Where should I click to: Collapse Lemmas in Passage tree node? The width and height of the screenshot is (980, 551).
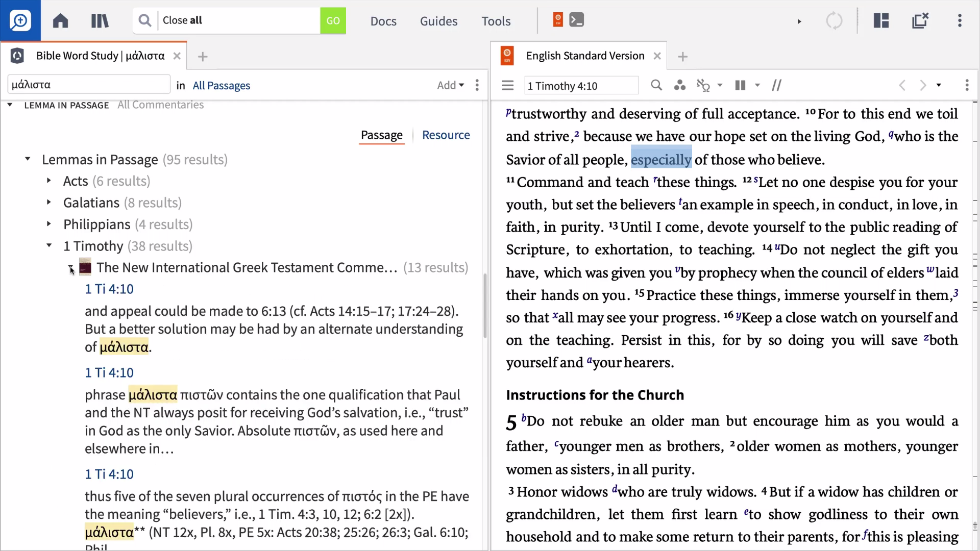(28, 159)
